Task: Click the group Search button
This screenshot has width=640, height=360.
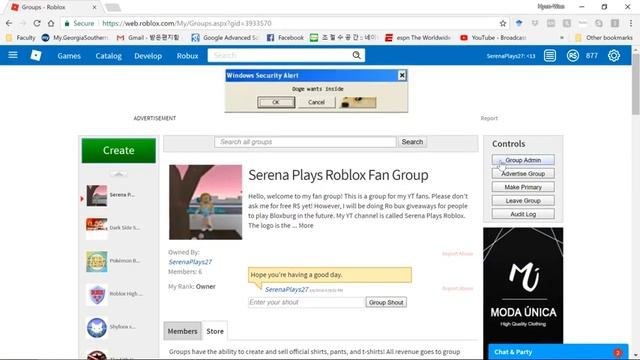Action: tap(412, 142)
